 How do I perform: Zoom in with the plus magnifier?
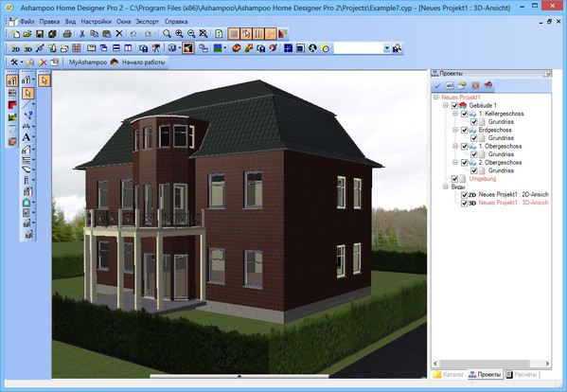179,34
